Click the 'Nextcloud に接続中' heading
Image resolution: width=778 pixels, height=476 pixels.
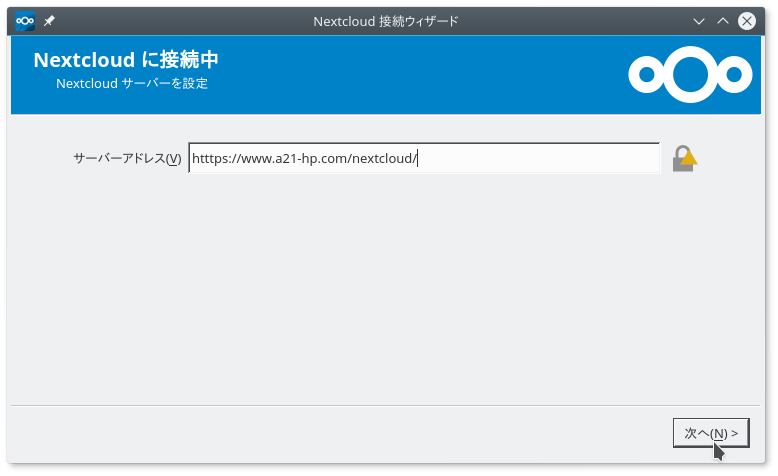pos(126,60)
